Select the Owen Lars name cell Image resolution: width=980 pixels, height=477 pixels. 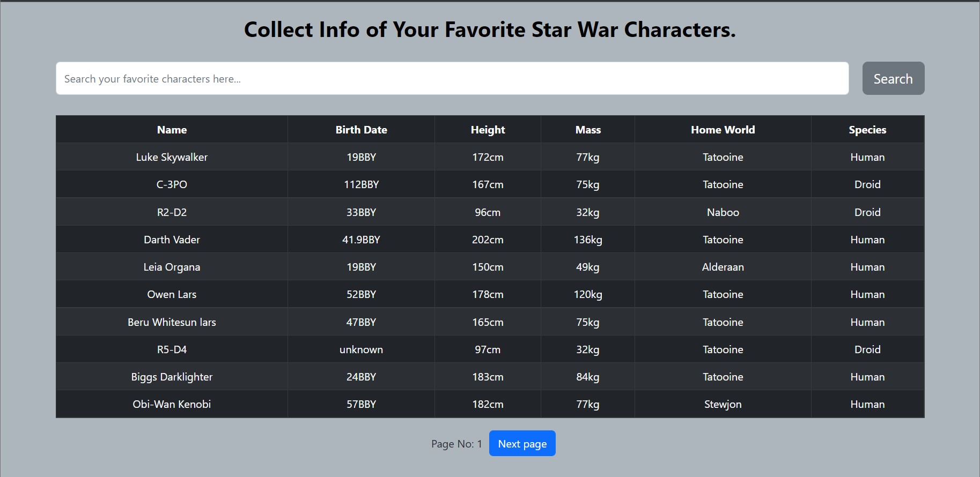pos(172,294)
